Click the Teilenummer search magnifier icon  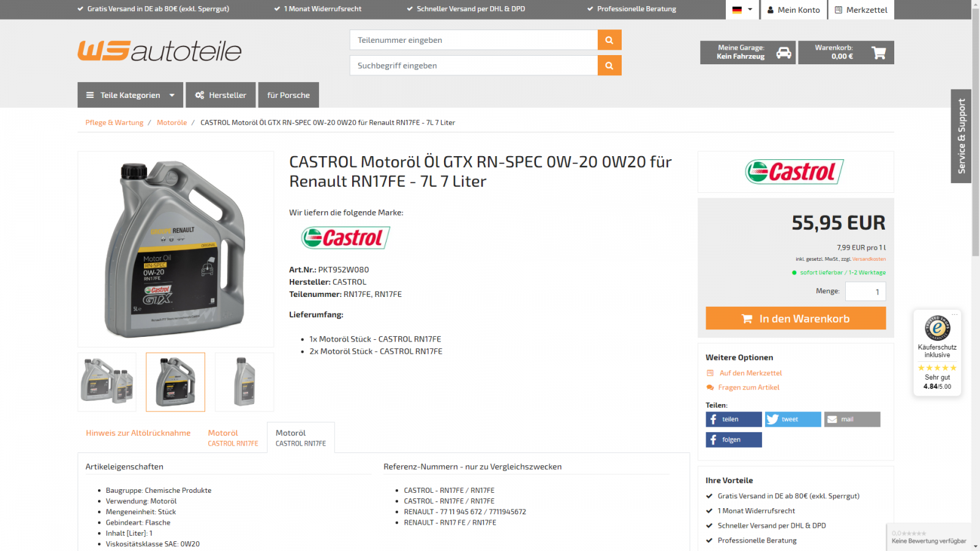609,40
